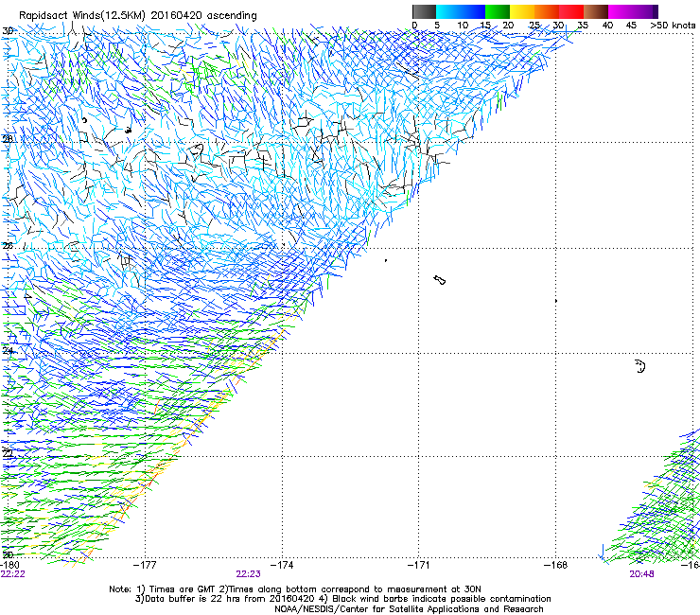The image size is (700, 615).
Task: Click the '24' latitude axis label
Action: point(8,351)
